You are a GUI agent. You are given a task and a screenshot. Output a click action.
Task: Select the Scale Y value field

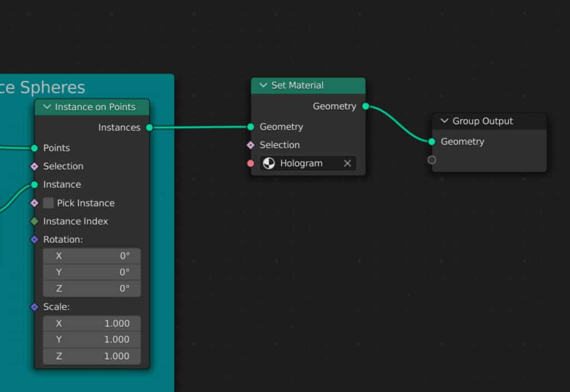(x=92, y=339)
